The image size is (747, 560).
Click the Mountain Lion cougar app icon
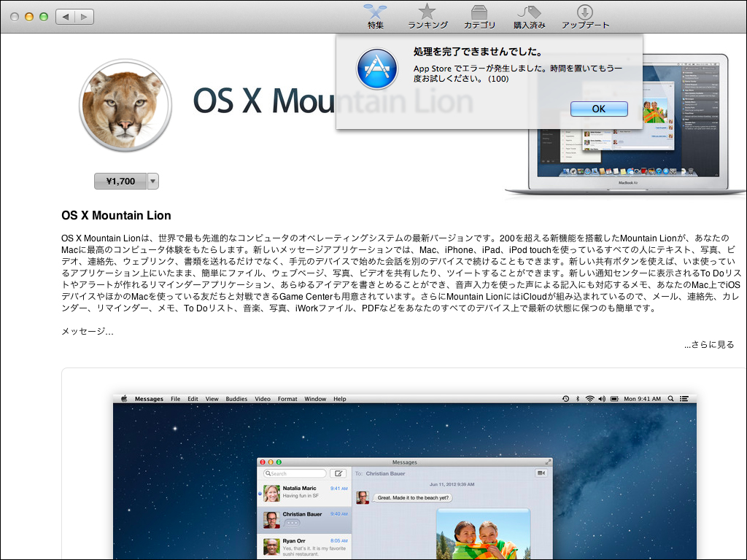coord(125,105)
